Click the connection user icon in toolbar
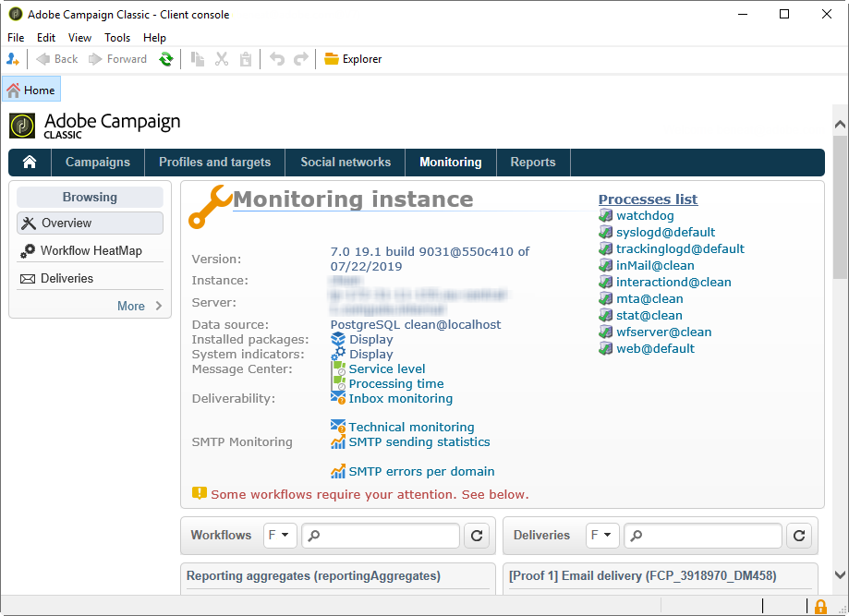This screenshot has height=616, width=849. [12, 59]
